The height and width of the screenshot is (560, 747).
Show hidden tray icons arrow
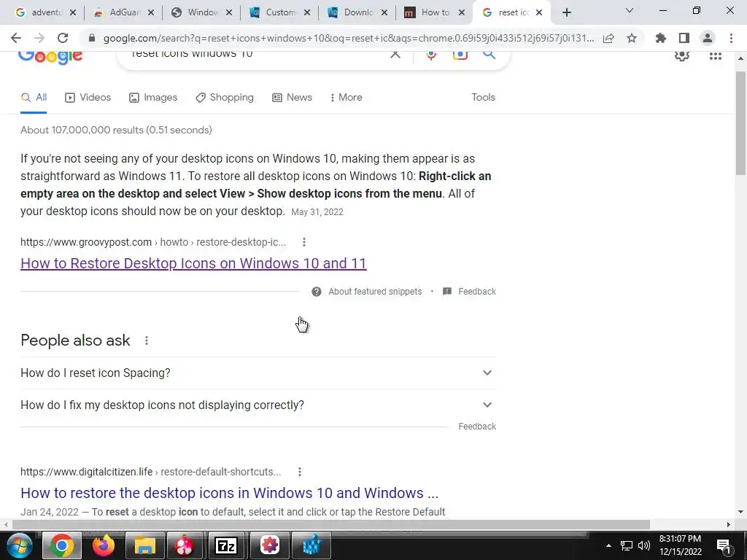point(608,545)
